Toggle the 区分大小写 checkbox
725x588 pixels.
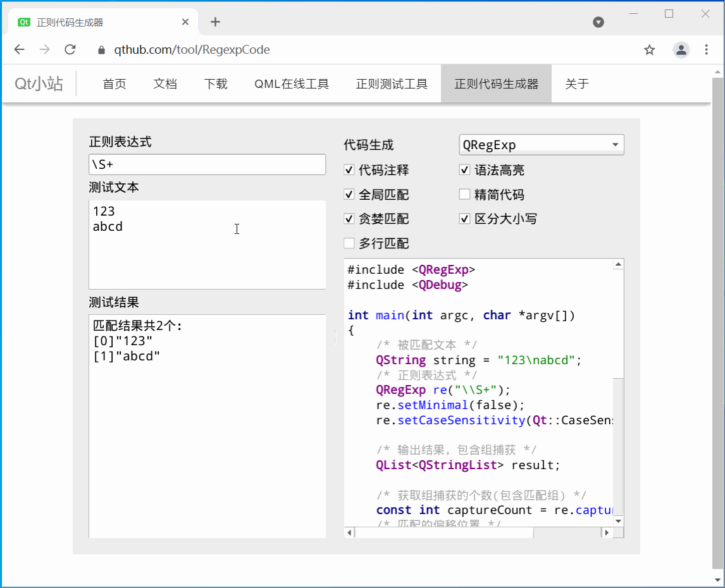(464, 219)
